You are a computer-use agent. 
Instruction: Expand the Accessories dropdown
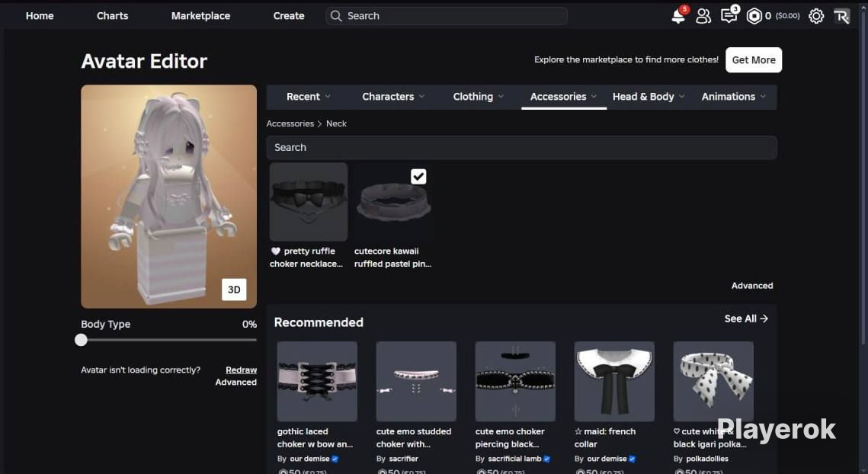pyautogui.click(x=563, y=96)
